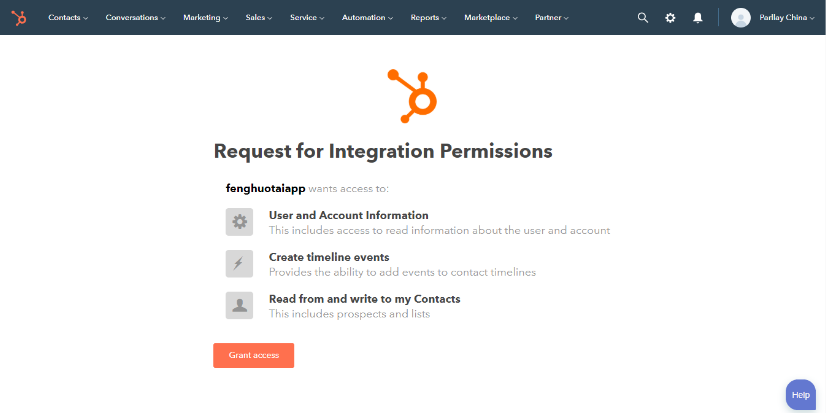Click the fenghuotaiapp app name

pos(266,189)
